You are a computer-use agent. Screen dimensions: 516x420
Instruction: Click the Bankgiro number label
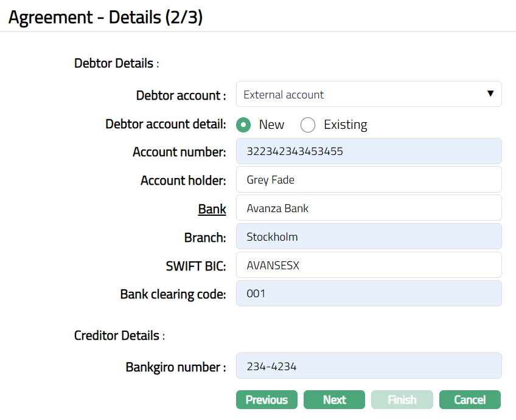pos(175,367)
